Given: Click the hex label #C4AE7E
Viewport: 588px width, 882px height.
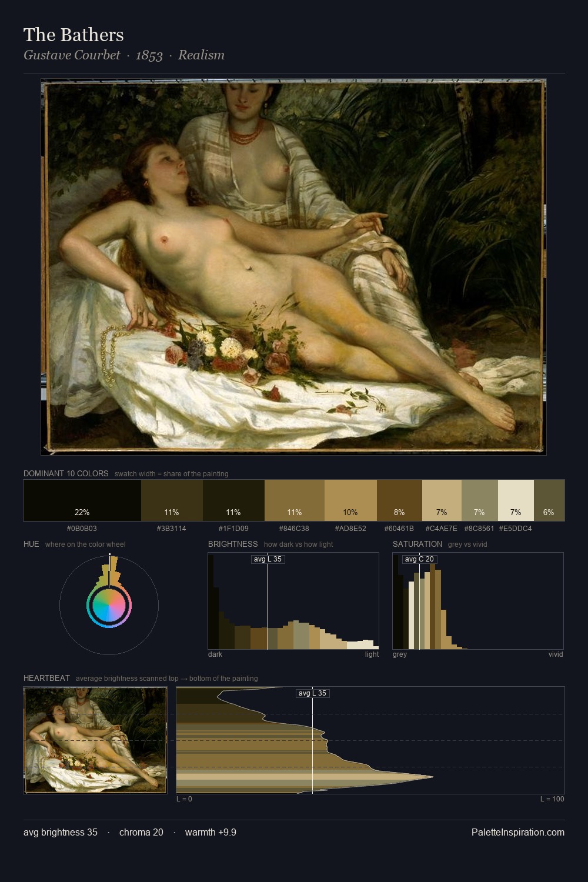Looking at the screenshot, I should (x=442, y=529).
